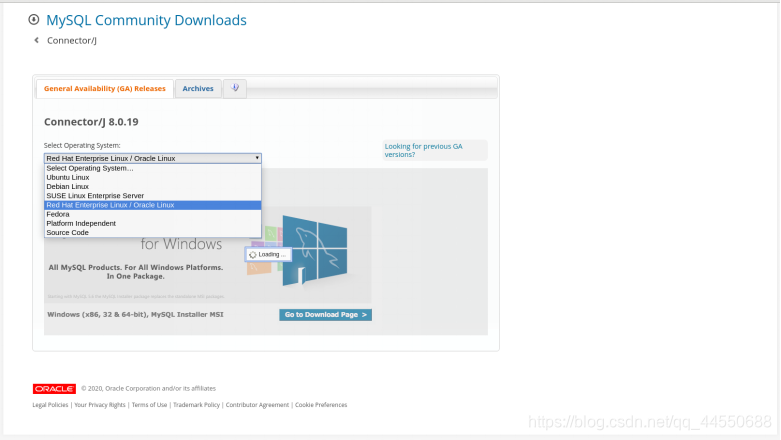This screenshot has width=781, height=440.
Task: Click the download icon beside MySQL Community Downloads
Action: tap(34, 20)
